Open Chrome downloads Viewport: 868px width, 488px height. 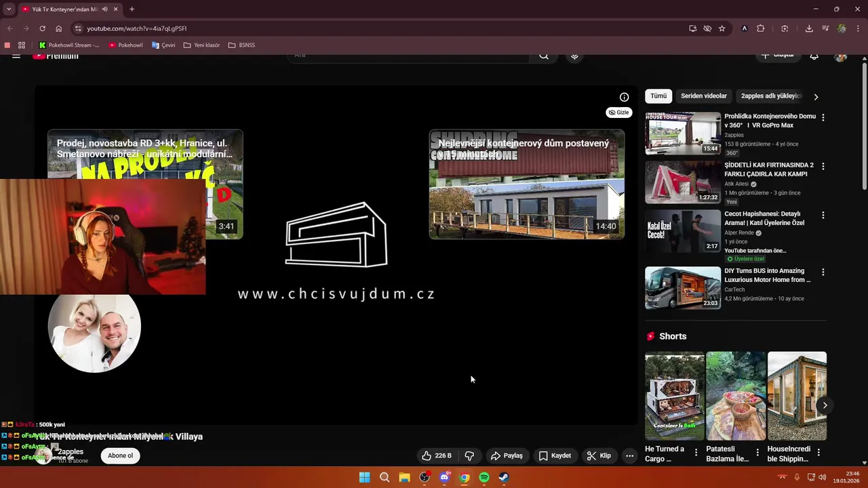[x=809, y=28]
